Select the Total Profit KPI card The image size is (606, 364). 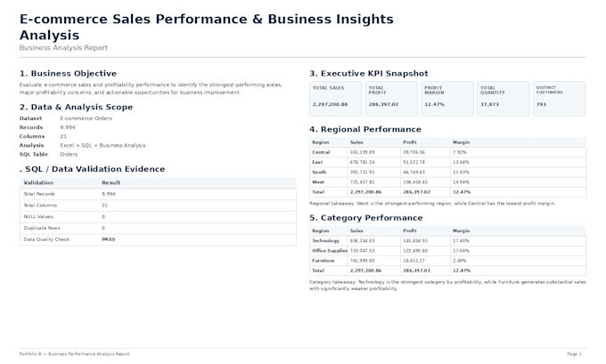(391, 99)
